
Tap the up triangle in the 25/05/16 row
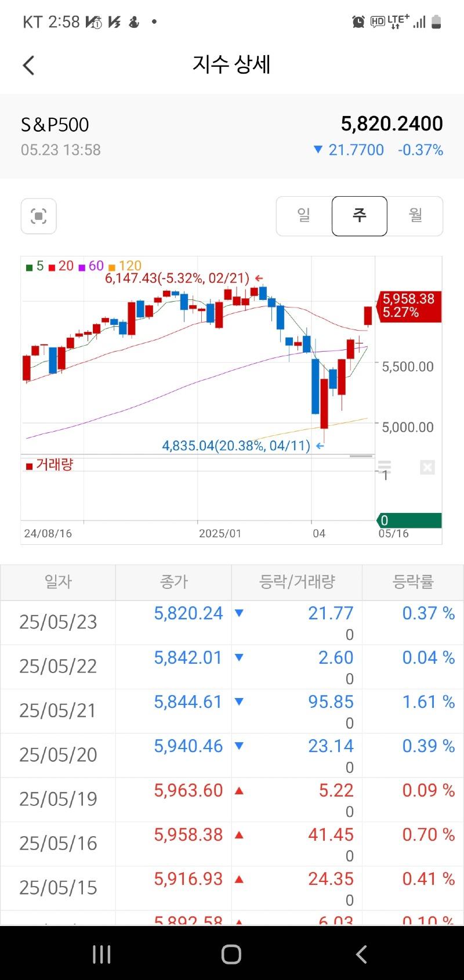point(239,834)
